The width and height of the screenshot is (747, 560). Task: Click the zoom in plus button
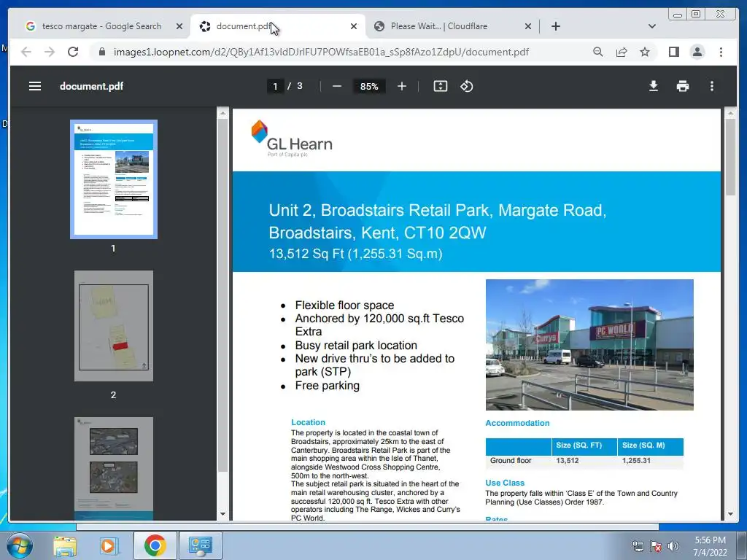402,86
